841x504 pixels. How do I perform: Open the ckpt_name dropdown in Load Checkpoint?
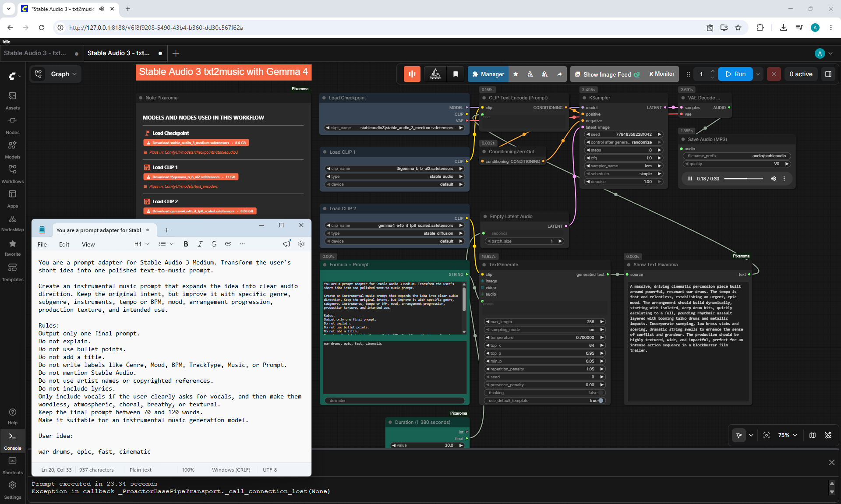(394, 128)
